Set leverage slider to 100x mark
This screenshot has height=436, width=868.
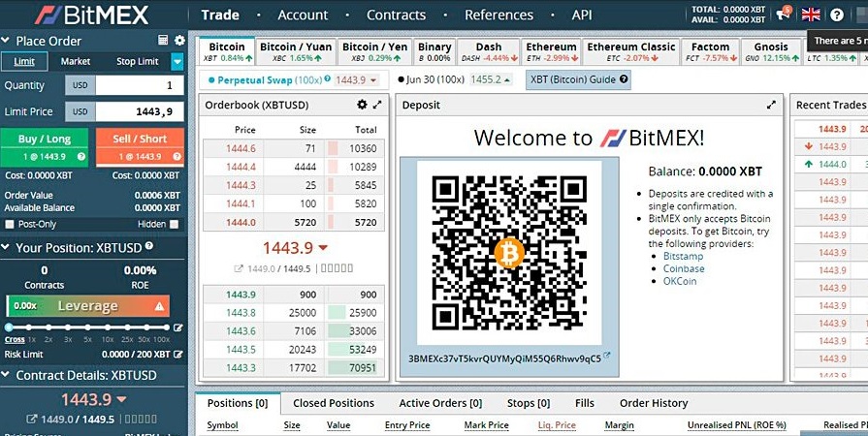(167, 327)
